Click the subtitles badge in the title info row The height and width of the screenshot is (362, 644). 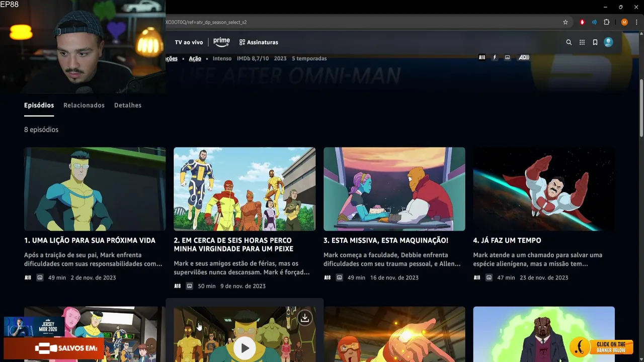tap(507, 57)
